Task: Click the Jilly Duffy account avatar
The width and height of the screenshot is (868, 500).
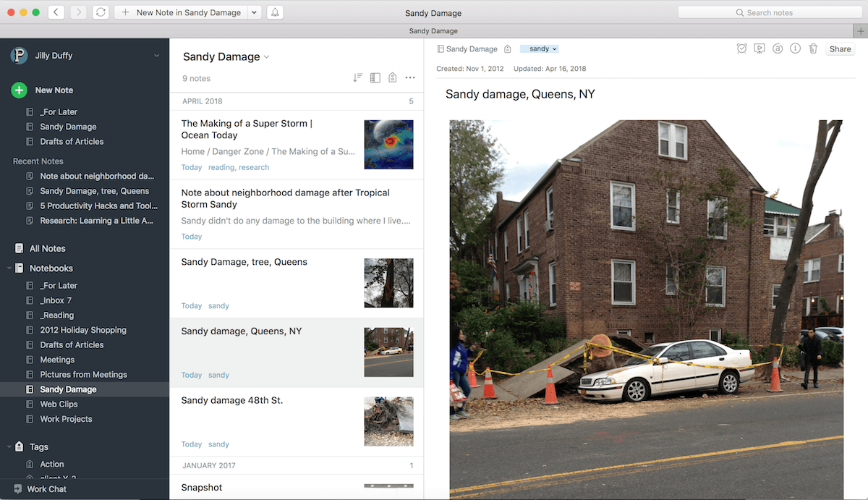Action: click(x=19, y=56)
